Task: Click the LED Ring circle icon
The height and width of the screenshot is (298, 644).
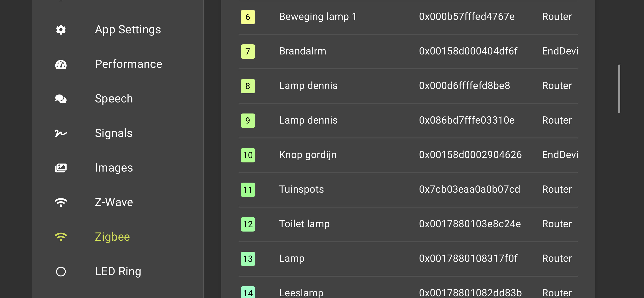Action: [61, 271]
